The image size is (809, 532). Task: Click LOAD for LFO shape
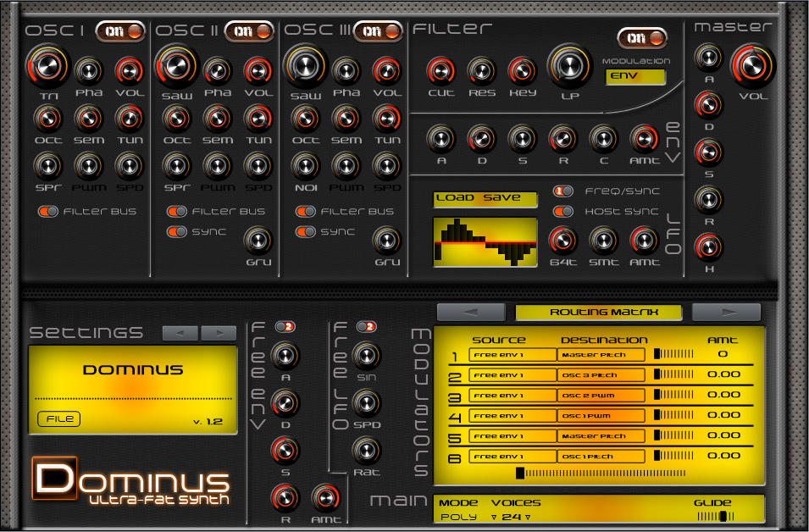(x=455, y=198)
